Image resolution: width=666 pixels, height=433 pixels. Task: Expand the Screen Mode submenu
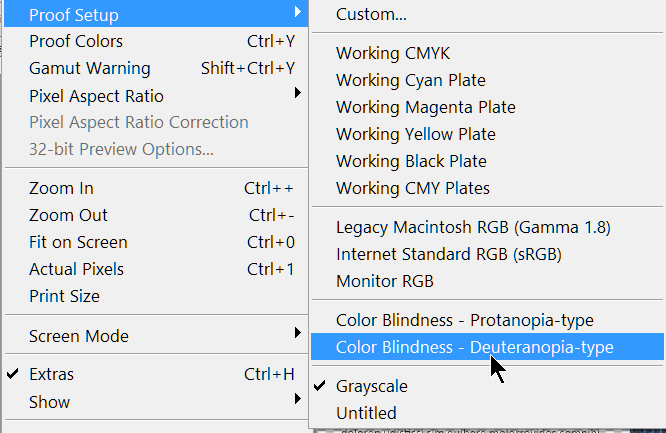79,336
